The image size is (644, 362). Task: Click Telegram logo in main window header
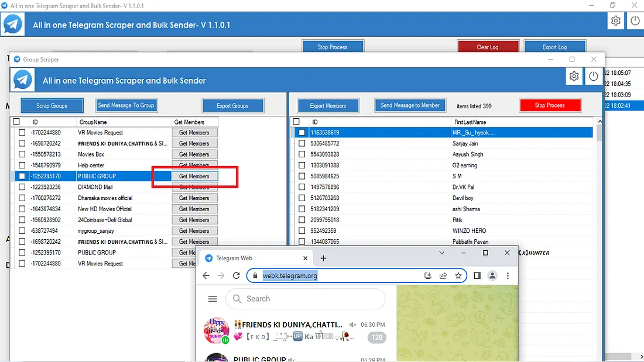point(13,24)
